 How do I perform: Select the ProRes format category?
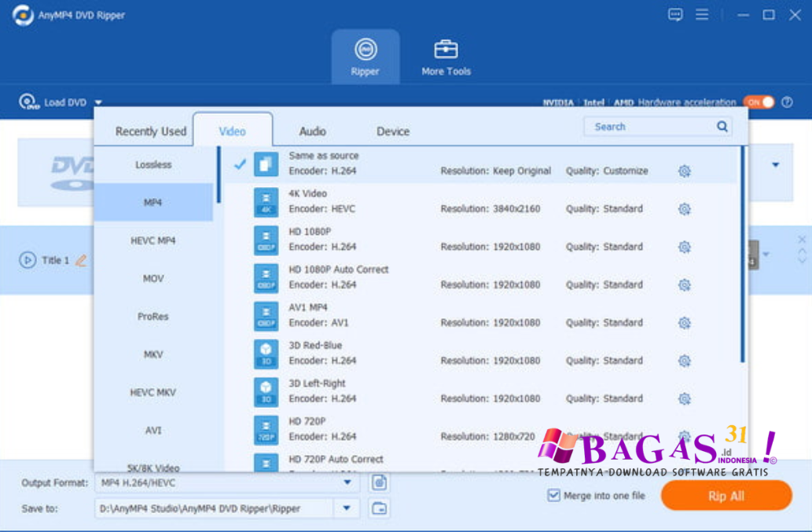153,316
